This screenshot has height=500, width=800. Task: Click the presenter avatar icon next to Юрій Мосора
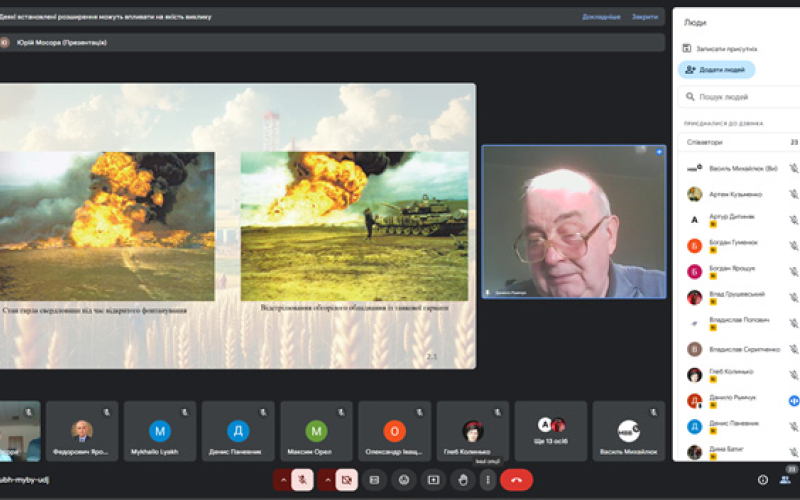coord(5,42)
